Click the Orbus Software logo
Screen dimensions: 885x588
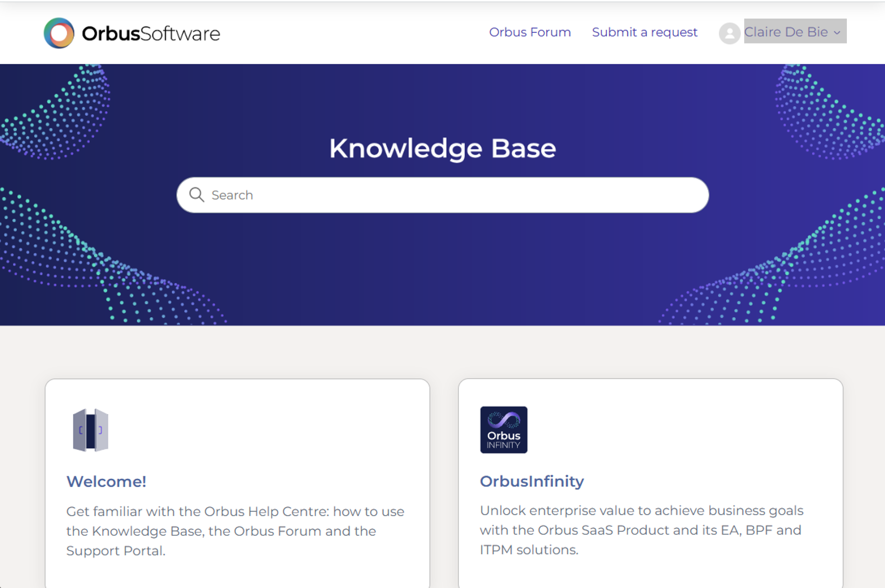131,34
